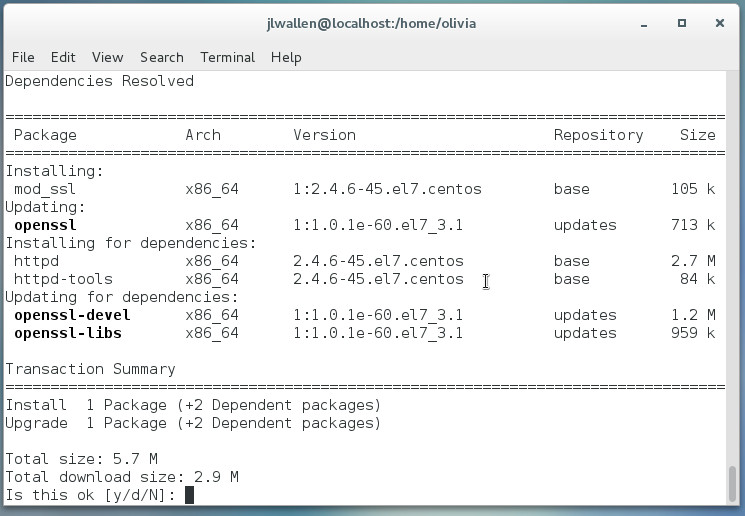The image size is (745, 516).
Task: Click the Dependencies Resolved text
Action: click(99, 81)
